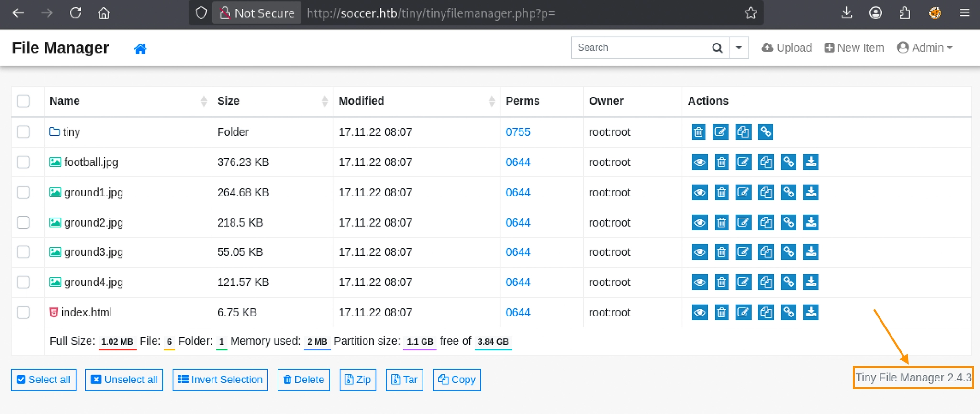Viewport: 980px width, 414px height.
Task: Focus the Search input field
Action: 641,48
